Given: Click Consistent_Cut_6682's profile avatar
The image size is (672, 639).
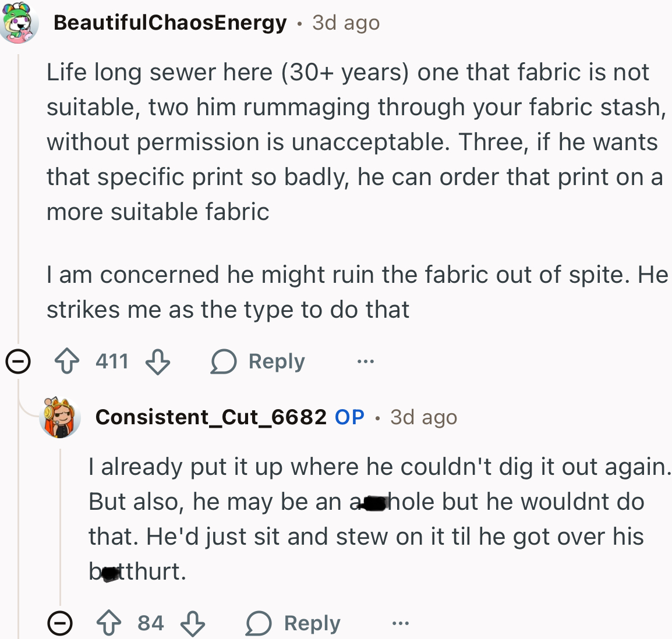Looking at the screenshot, I should click(x=60, y=417).
